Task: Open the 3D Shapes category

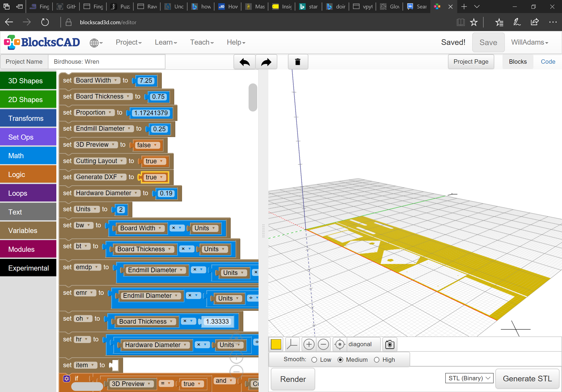Action: tap(28, 81)
